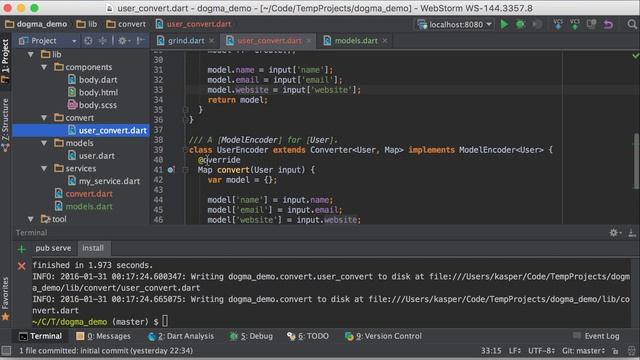Click override gutter marker on line 41
The height and width of the screenshot is (360, 640).
171,170
